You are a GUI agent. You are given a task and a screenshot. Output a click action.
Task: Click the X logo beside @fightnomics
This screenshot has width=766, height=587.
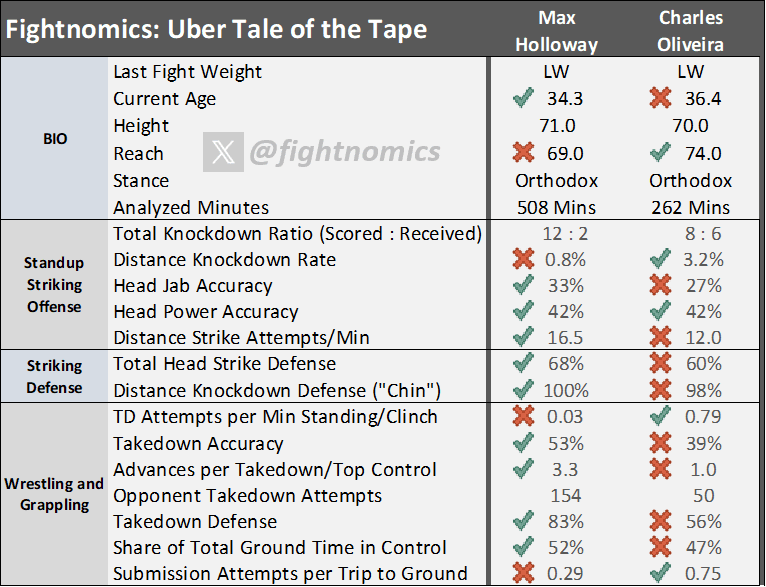tap(222, 153)
